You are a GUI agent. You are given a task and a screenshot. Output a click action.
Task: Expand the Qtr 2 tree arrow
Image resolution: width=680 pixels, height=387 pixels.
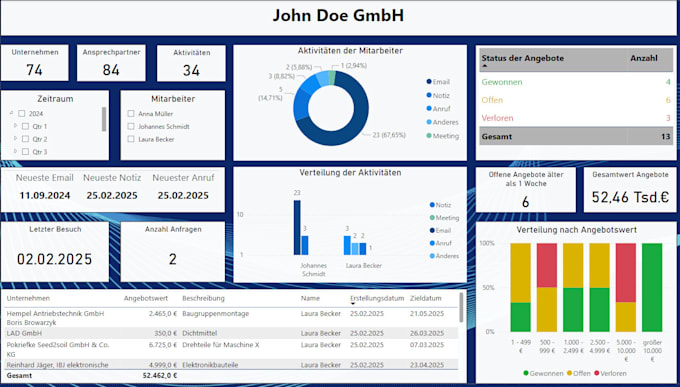pos(15,139)
